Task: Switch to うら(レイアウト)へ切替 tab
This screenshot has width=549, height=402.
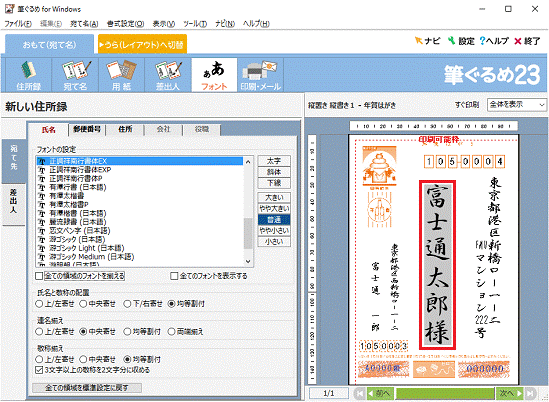Action: pos(142,44)
